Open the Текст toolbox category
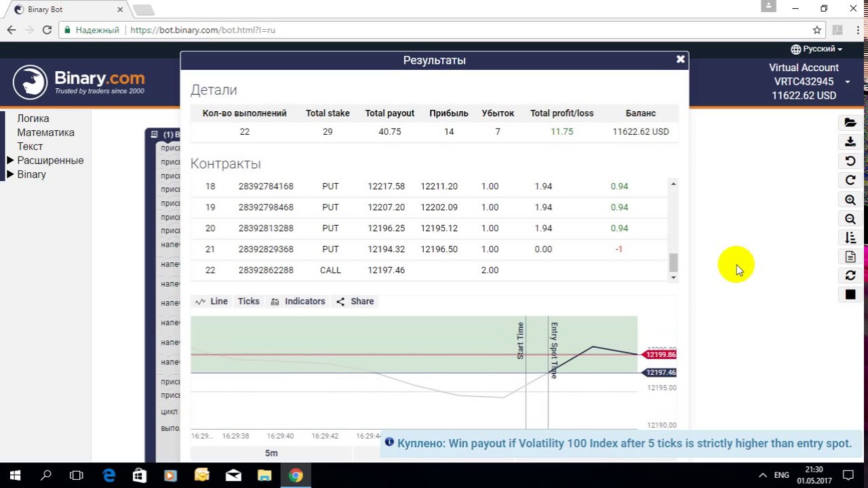The image size is (868, 488). click(30, 146)
